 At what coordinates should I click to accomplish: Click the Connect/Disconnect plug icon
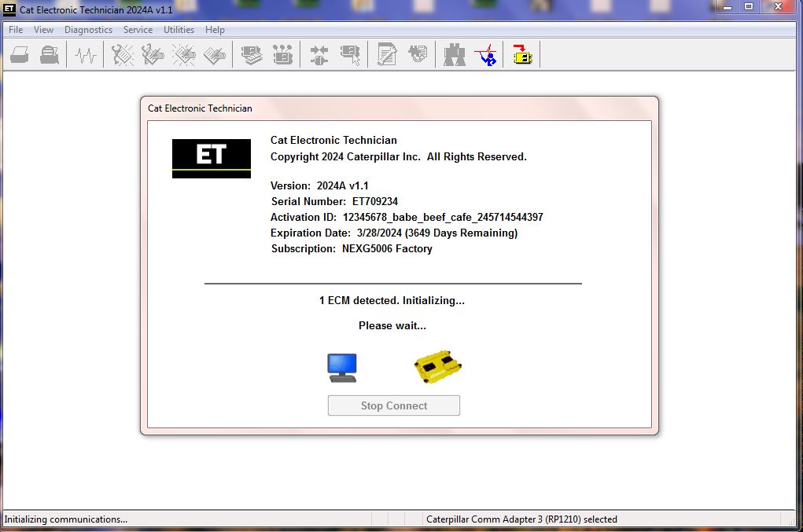tap(319, 55)
